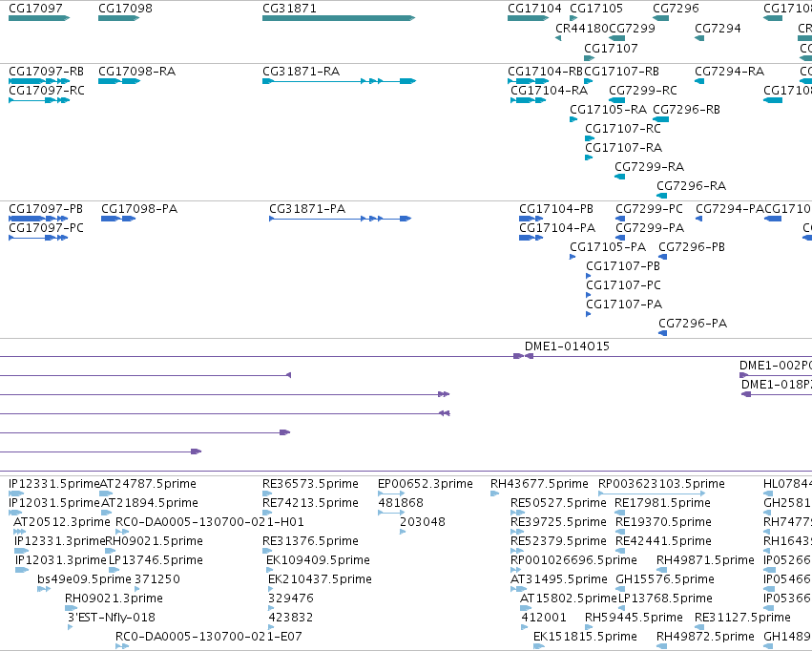The image size is (812, 651).
Task: Select the CG7294-RA transcript marker
Action: [x=699, y=81]
